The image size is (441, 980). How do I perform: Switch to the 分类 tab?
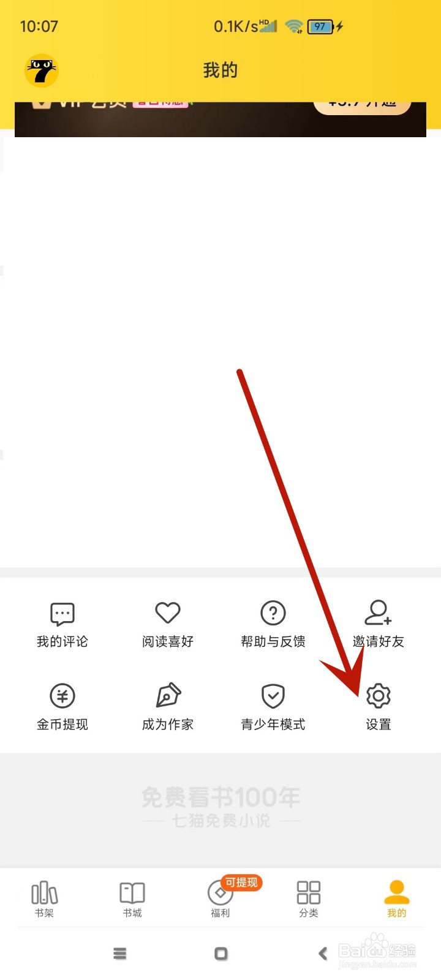coord(309,899)
